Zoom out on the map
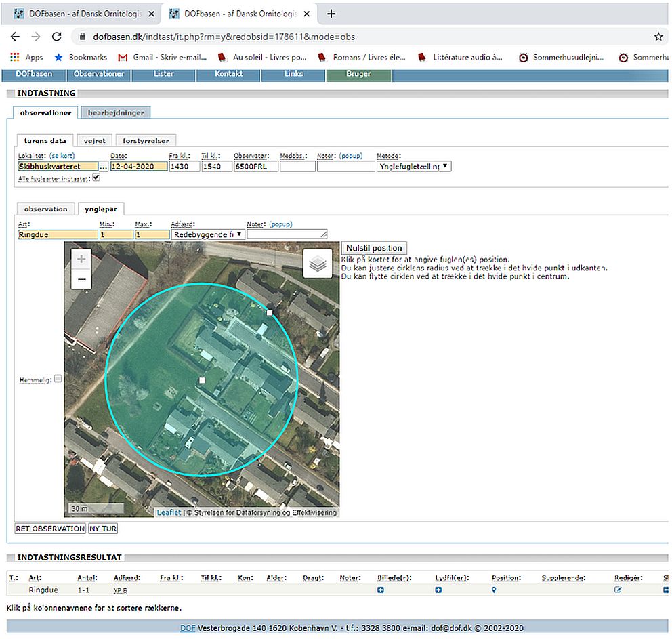The image size is (672, 639). coord(81,279)
